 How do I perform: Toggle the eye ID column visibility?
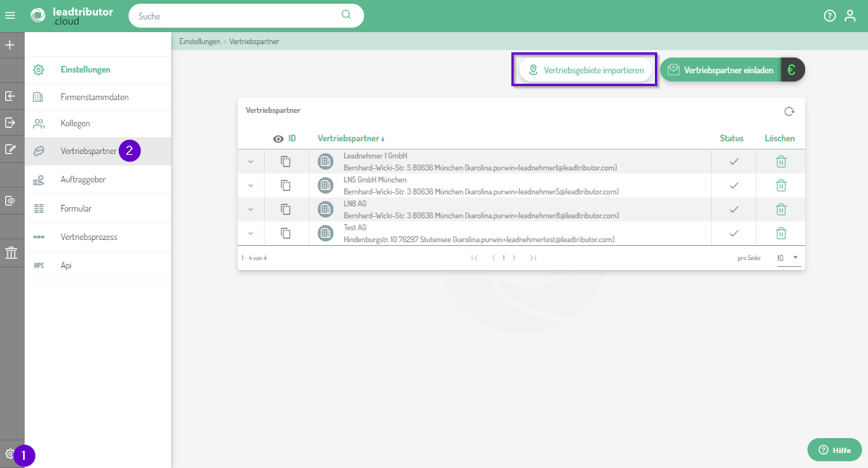(x=278, y=138)
